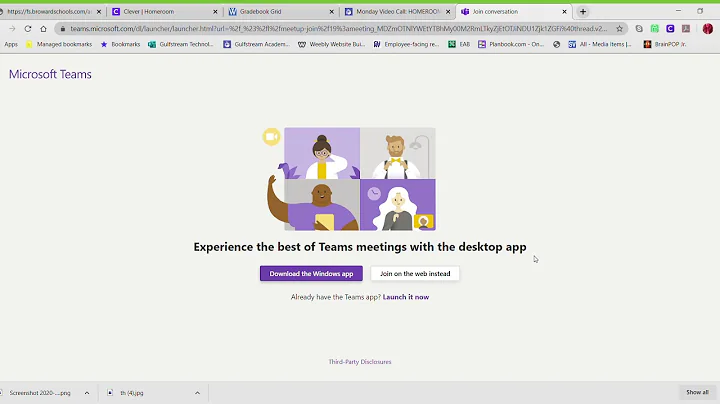
Task: Click the circular extension icon beside star
Action: click(639, 28)
